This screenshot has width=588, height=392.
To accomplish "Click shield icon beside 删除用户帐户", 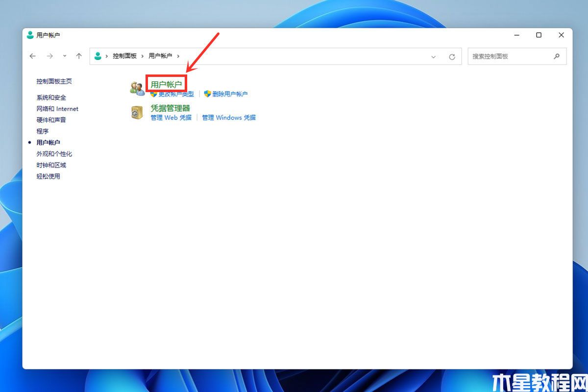I will tap(207, 94).
